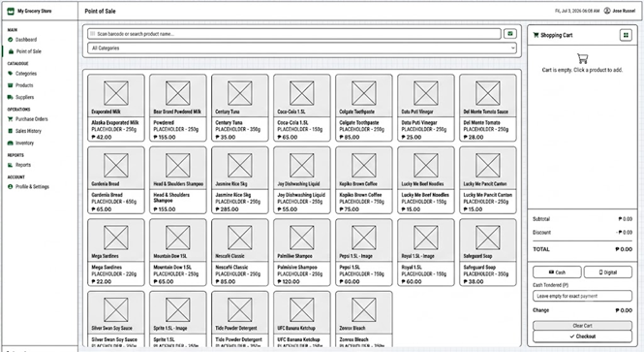Click the Suppliers truck icon

point(11,97)
